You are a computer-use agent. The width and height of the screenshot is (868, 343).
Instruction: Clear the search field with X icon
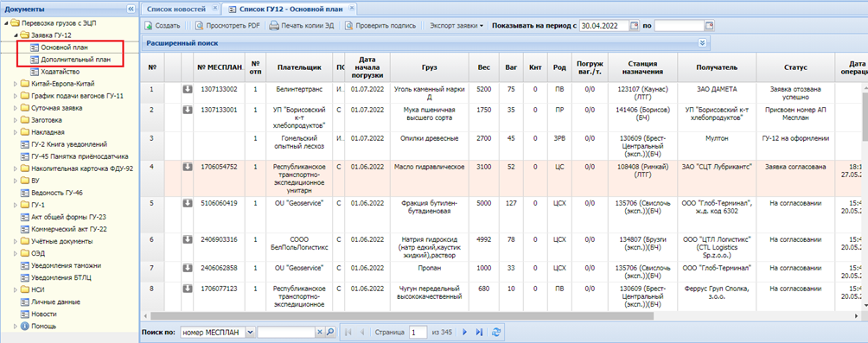tap(319, 332)
